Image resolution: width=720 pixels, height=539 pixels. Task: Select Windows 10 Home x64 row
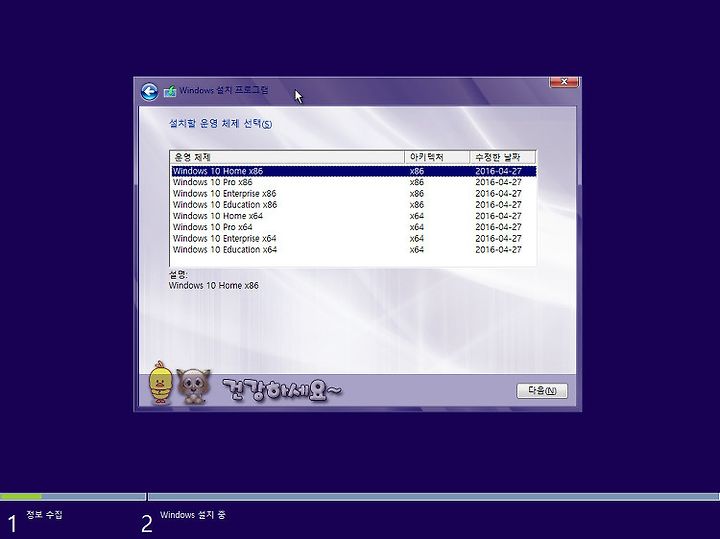pyautogui.click(x=353, y=216)
